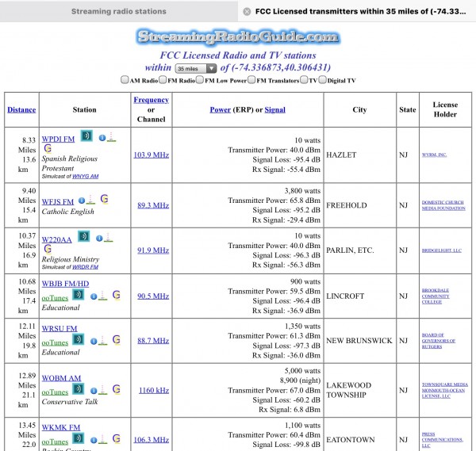Open the blue info icon for W220AA
This screenshot has height=451, width=476.
point(99,239)
